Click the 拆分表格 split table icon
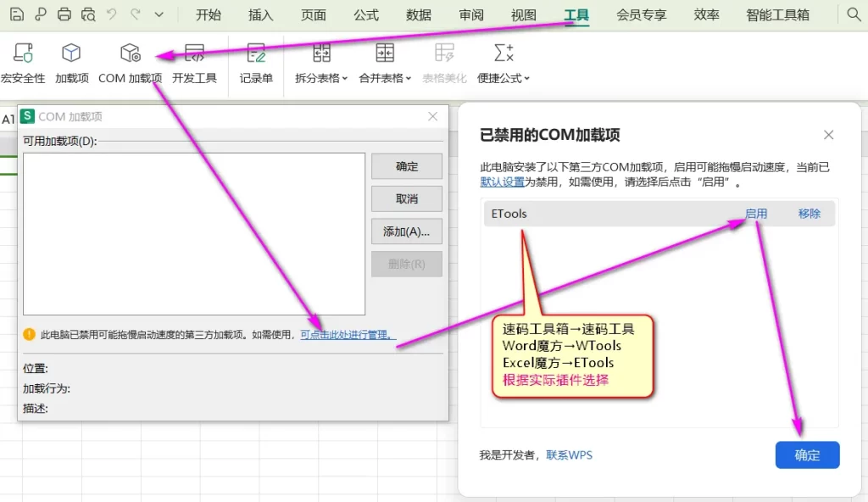This screenshot has width=868, height=502. click(321, 53)
